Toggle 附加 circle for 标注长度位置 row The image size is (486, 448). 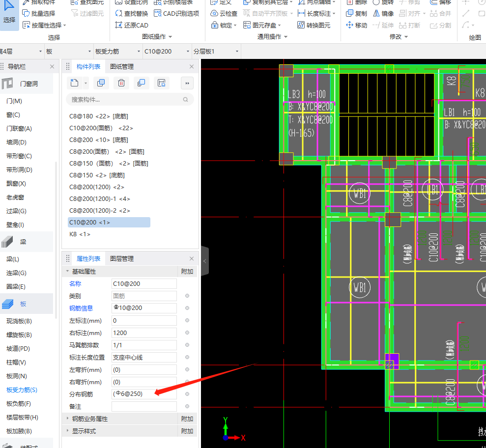tap(187, 357)
